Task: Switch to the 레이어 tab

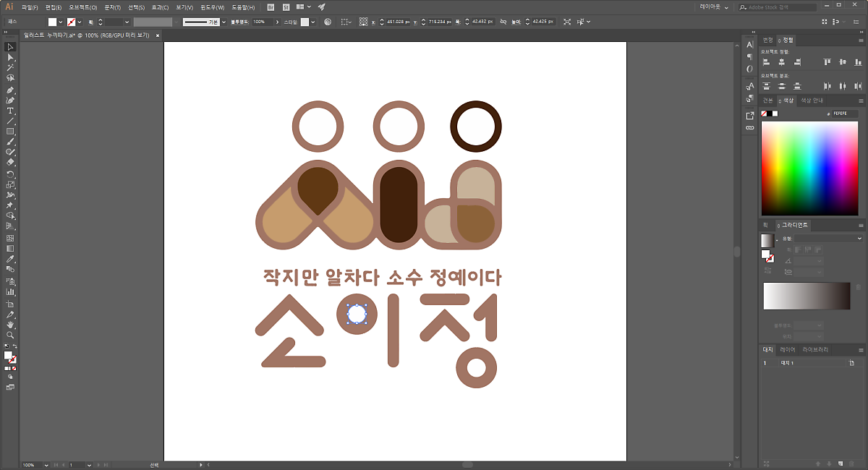Action: click(x=788, y=350)
